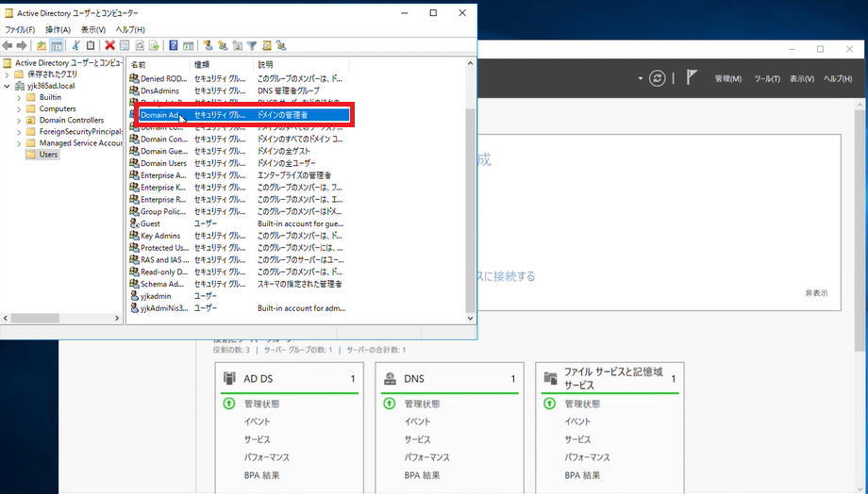Open the ファイル(F) menu

(x=20, y=29)
